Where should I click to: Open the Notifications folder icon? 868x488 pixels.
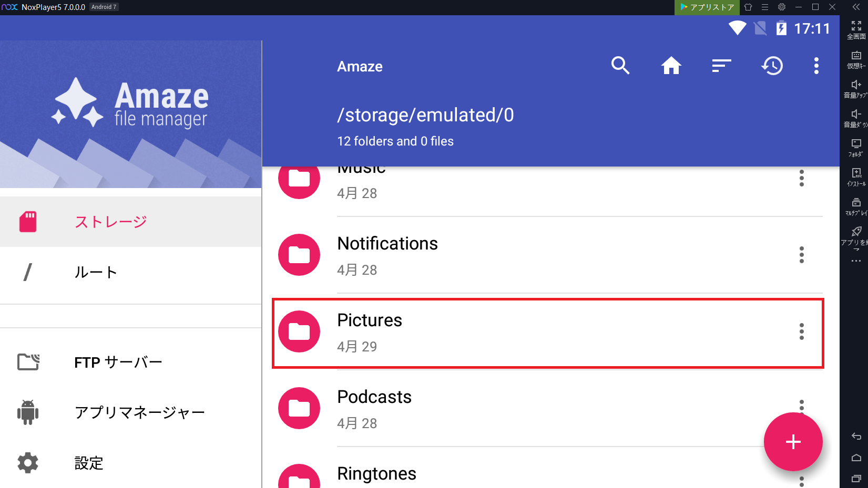299,255
